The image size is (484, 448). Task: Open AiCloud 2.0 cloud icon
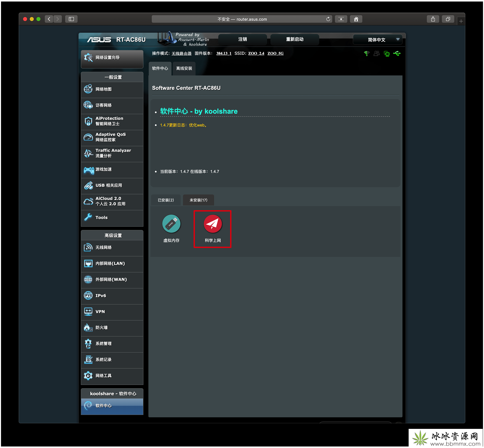point(88,201)
